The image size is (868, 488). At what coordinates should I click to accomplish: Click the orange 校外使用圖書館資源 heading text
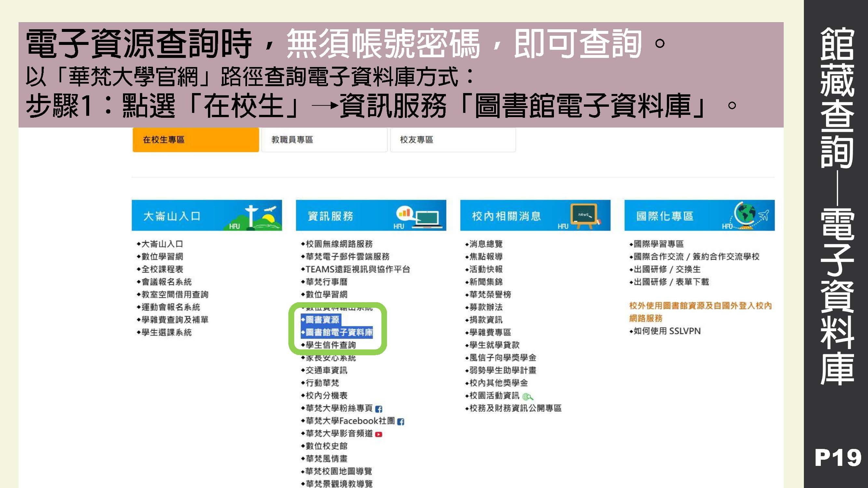[700, 312]
